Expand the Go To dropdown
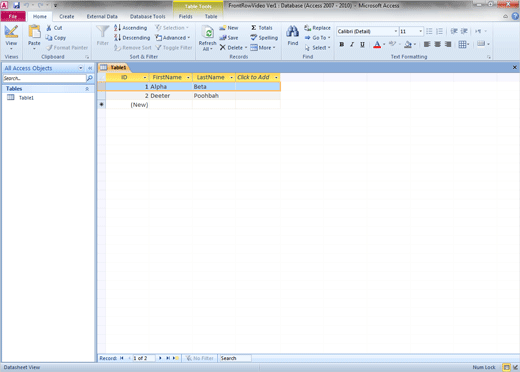 click(317, 38)
